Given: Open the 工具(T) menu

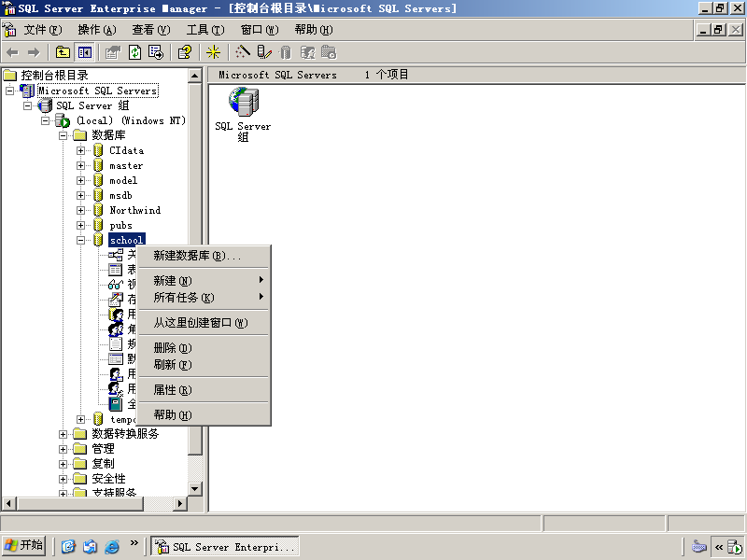Looking at the screenshot, I should click(205, 30).
